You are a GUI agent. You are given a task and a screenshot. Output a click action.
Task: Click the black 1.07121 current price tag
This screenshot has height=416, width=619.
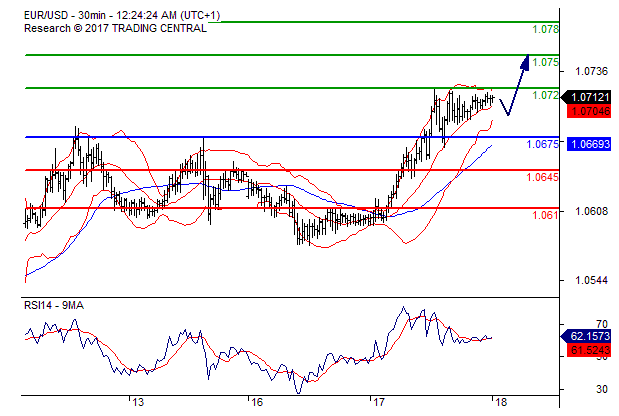pos(587,97)
